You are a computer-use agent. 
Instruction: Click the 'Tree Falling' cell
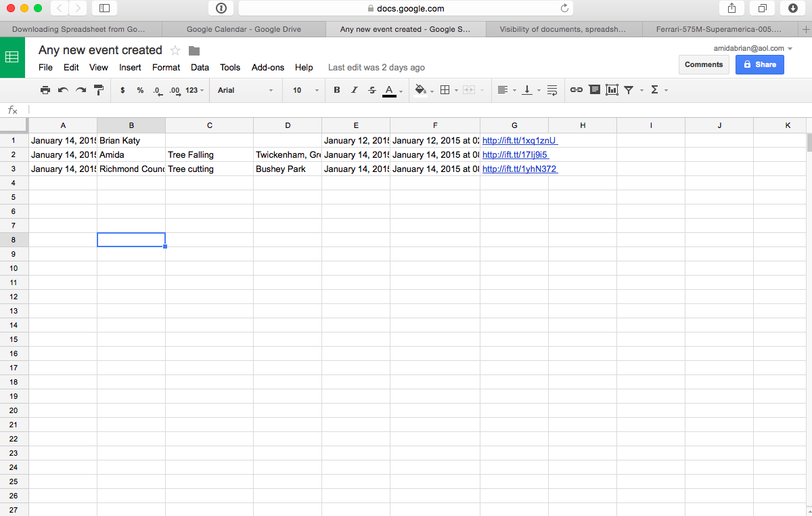click(210, 155)
